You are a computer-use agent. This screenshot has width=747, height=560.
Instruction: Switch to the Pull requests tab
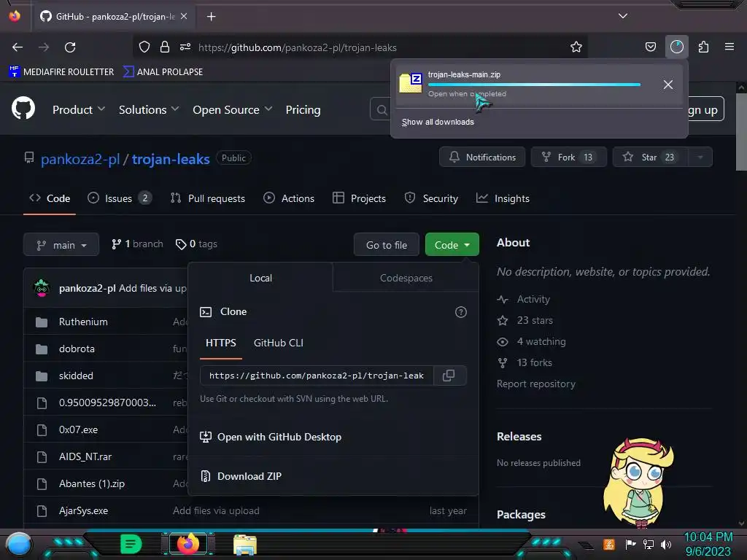coord(208,198)
